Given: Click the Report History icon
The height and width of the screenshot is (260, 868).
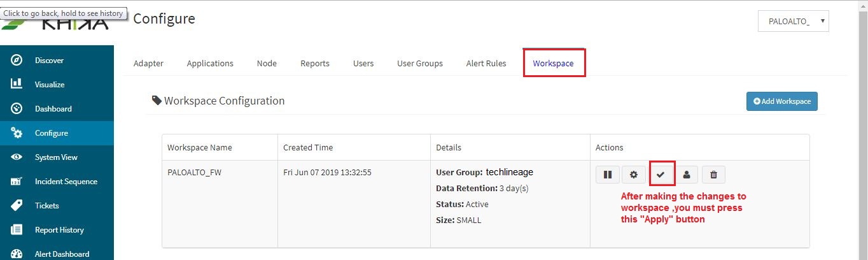Looking at the screenshot, I should (17, 229).
